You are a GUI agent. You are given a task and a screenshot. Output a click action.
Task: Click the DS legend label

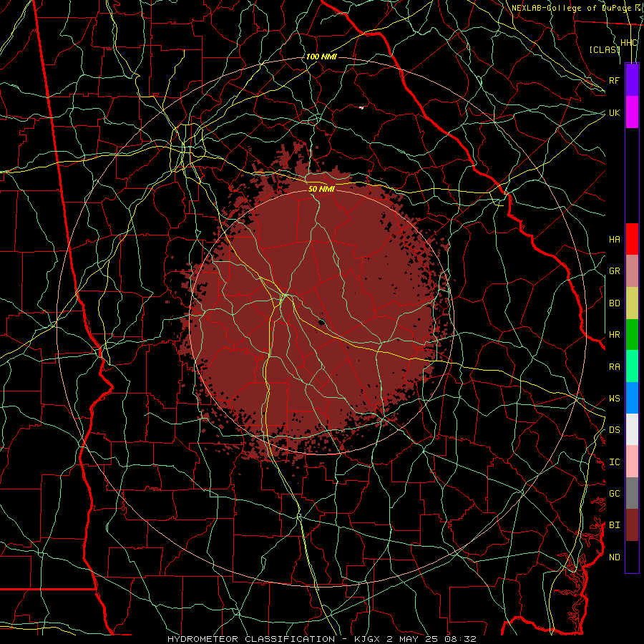[615, 430]
